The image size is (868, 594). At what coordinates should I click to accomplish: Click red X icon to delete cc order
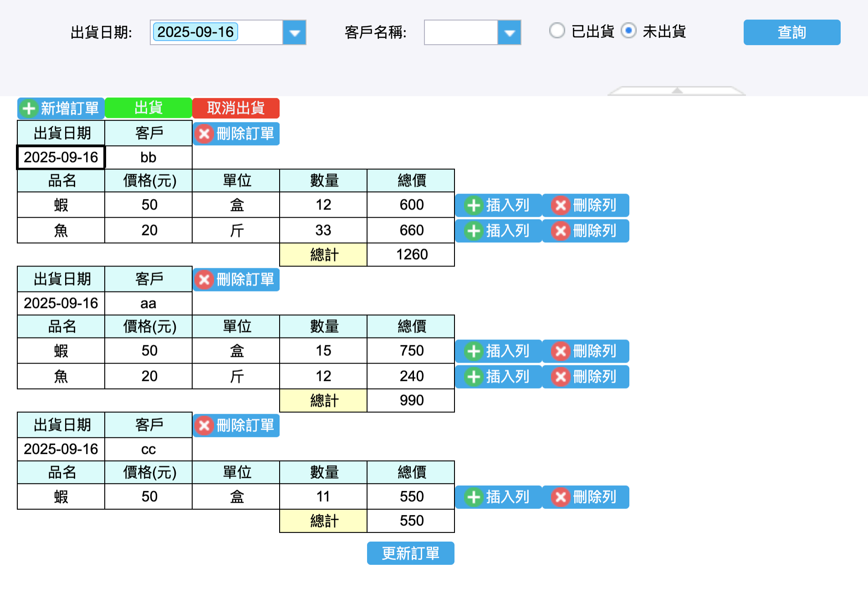(x=204, y=425)
